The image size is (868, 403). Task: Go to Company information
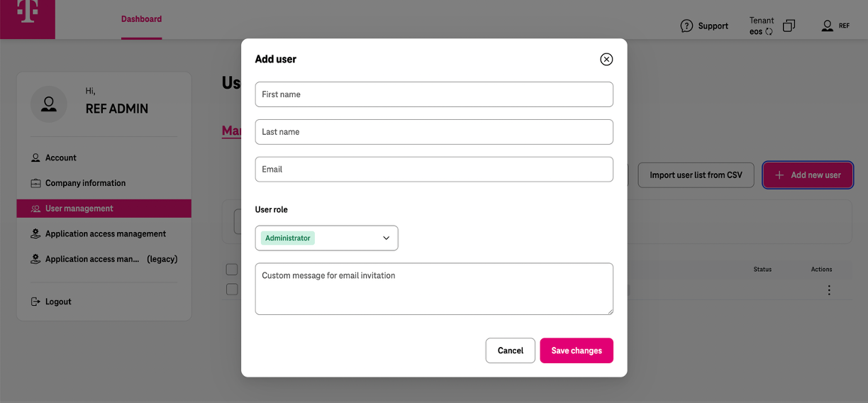(x=85, y=183)
